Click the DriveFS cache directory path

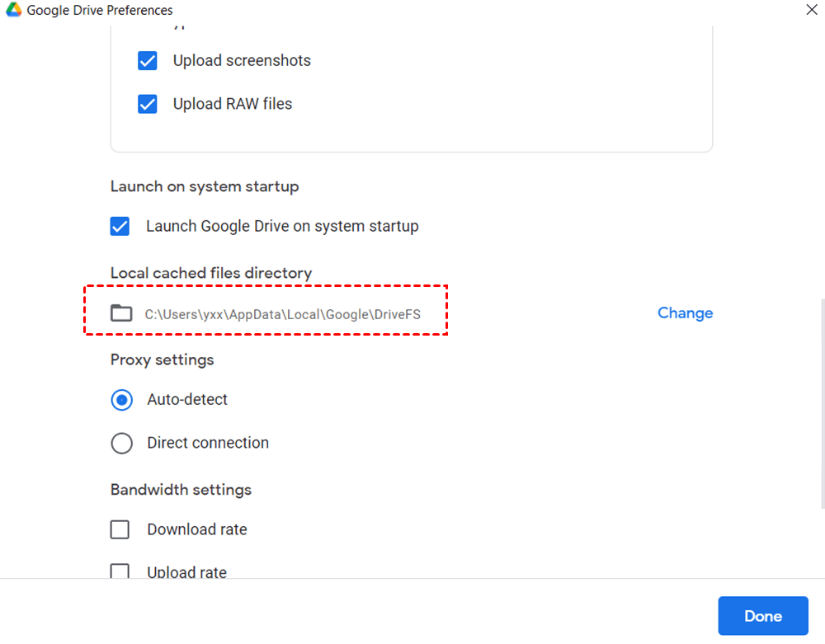(x=283, y=314)
